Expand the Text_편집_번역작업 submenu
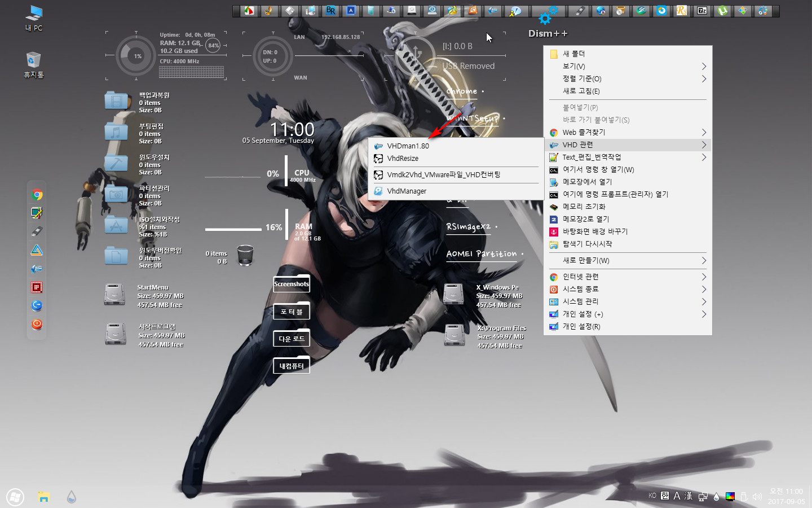This screenshot has width=812, height=508. pos(628,157)
